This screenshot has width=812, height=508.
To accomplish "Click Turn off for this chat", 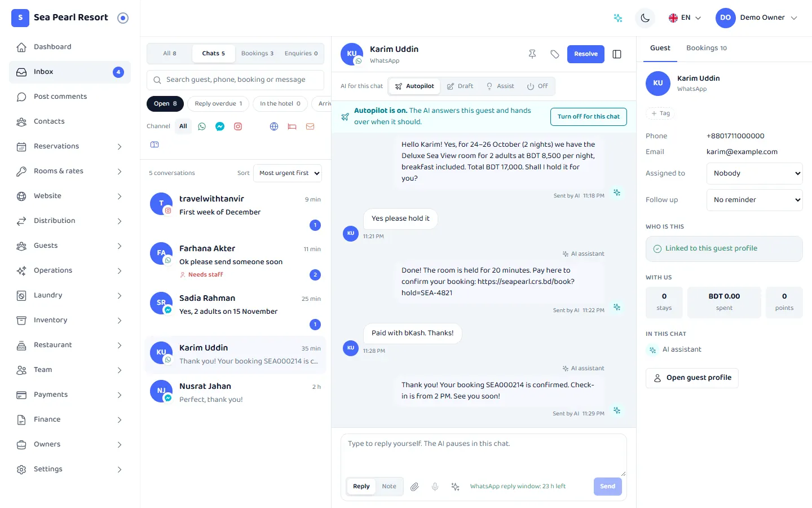I will coord(589,117).
